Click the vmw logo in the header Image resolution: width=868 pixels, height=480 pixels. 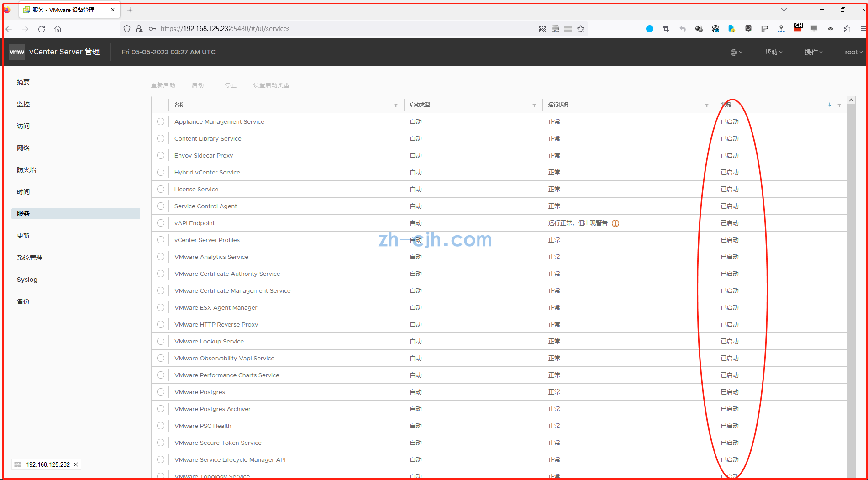pos(17,52)
